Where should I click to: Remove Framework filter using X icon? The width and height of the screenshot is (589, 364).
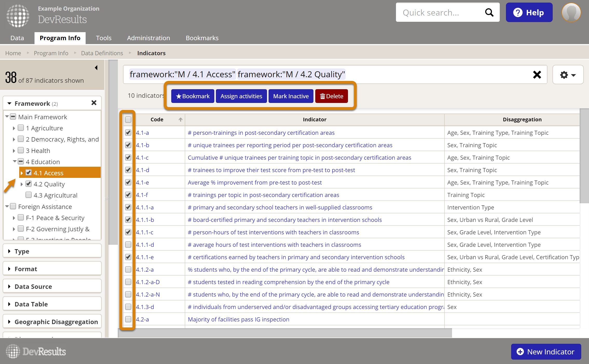pyautogui.click(x=94, y=103)
